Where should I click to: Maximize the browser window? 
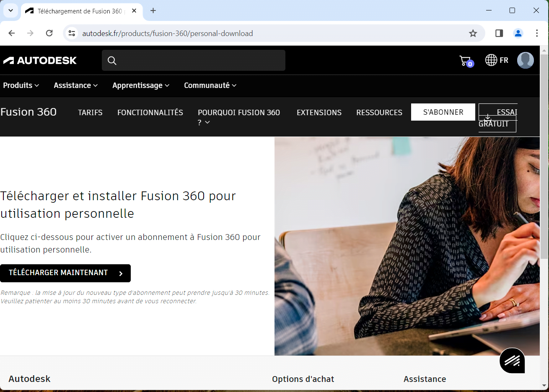[512, 10]
